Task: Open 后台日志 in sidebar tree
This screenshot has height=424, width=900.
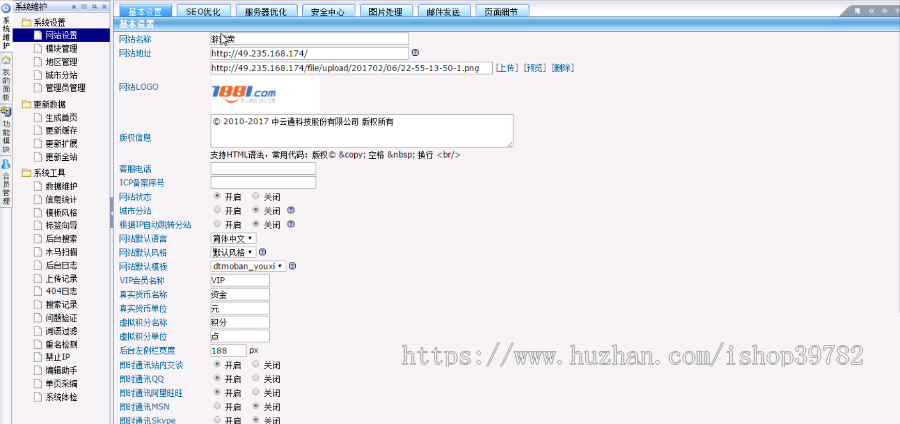Action: point(61,265)
